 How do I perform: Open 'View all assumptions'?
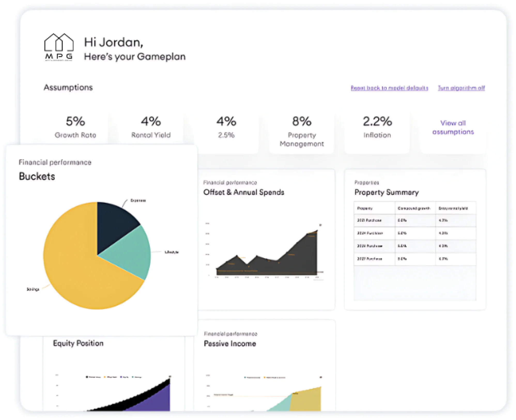(x=453, y=127)
